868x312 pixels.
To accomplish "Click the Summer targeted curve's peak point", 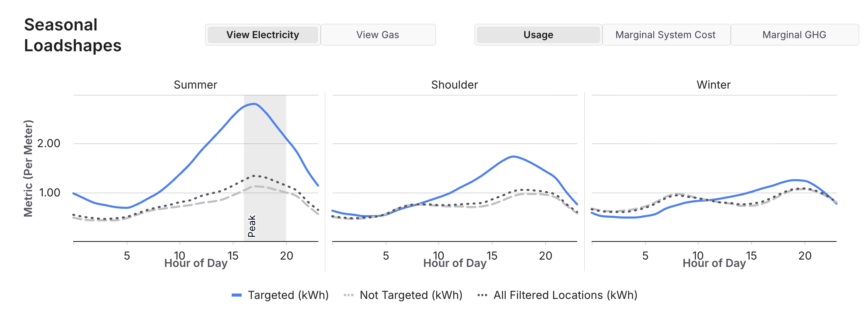I will point(254,104).
